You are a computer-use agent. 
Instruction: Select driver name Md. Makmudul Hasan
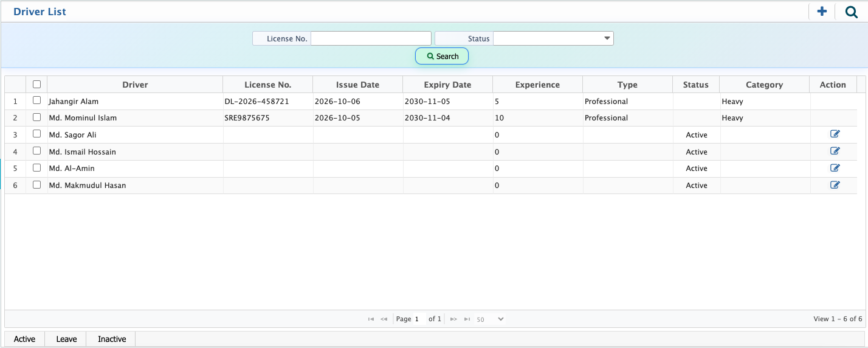88,186
